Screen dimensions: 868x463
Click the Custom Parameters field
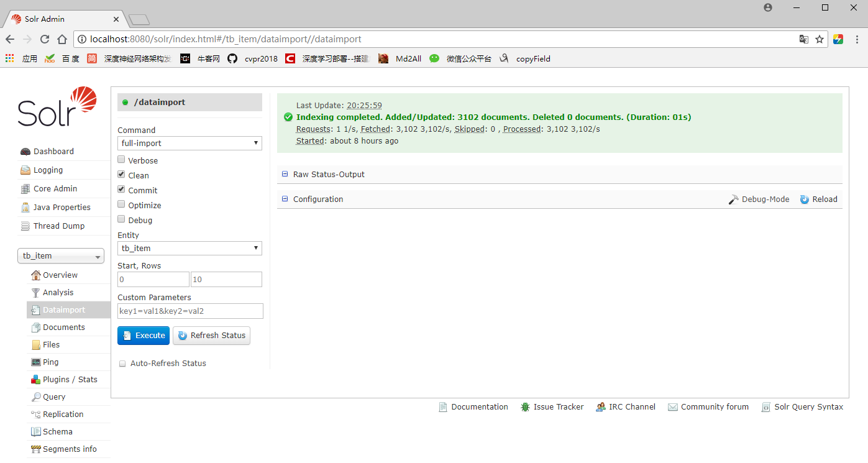tap(190, 311)
